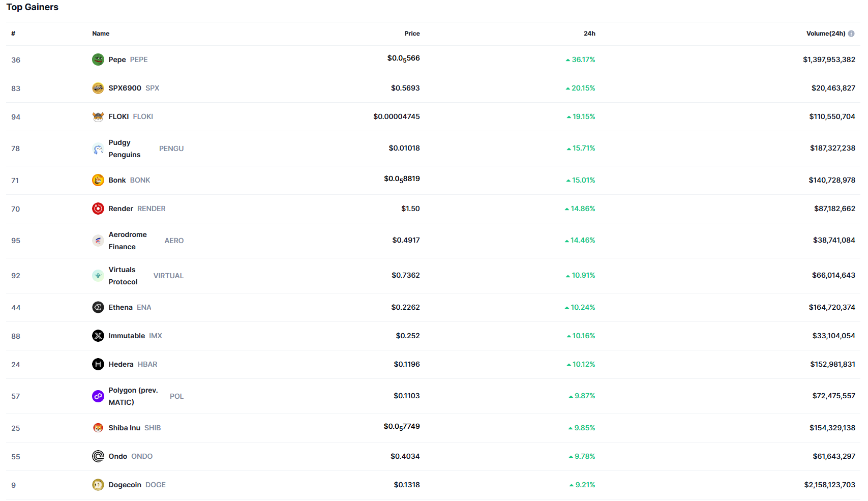This screenshot has width=868, height=501.
Task: Click the Immutable X icon
Action: click(98, 336)
